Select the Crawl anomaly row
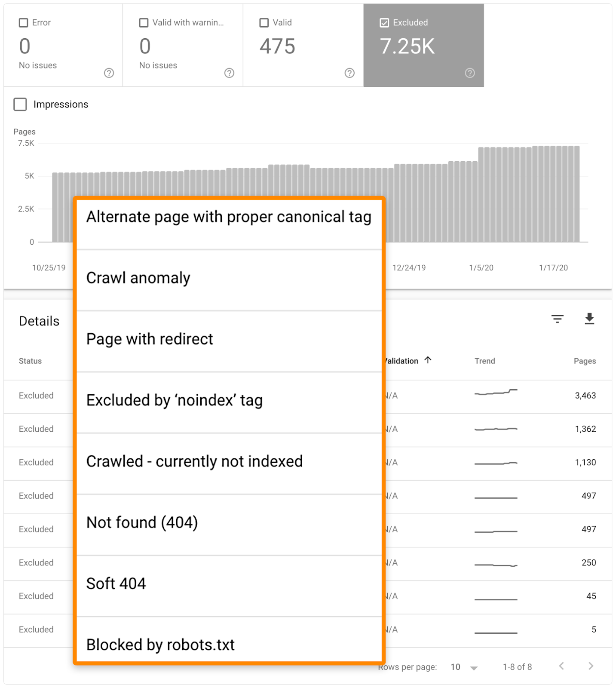Image resolution: width=616 pixels, height=688 pixels. 138,278
